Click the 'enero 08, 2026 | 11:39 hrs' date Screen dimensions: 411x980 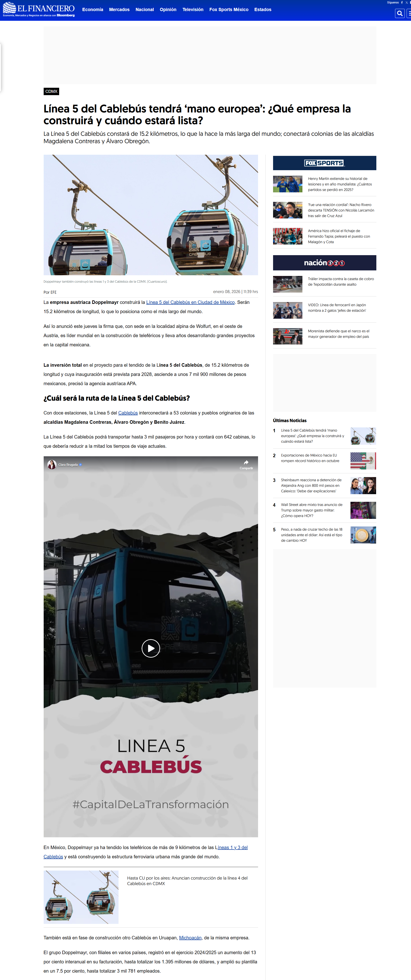236,292
